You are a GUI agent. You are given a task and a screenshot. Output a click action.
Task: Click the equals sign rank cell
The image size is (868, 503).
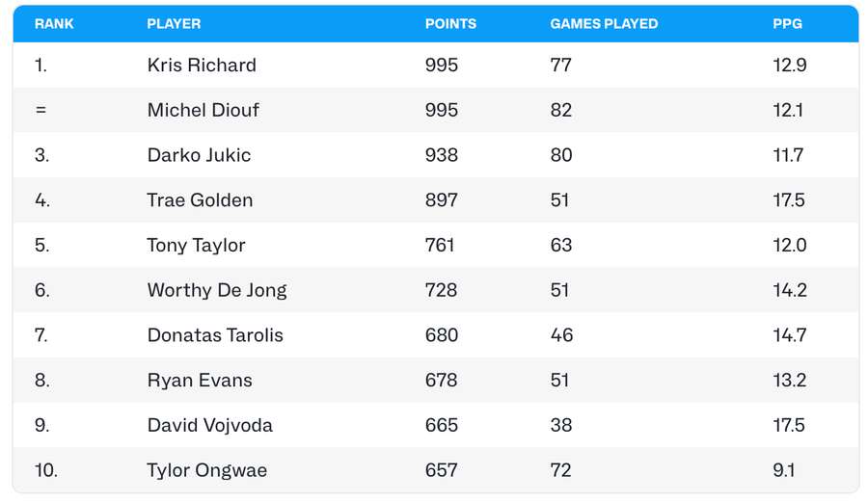(x=41, y=110)
